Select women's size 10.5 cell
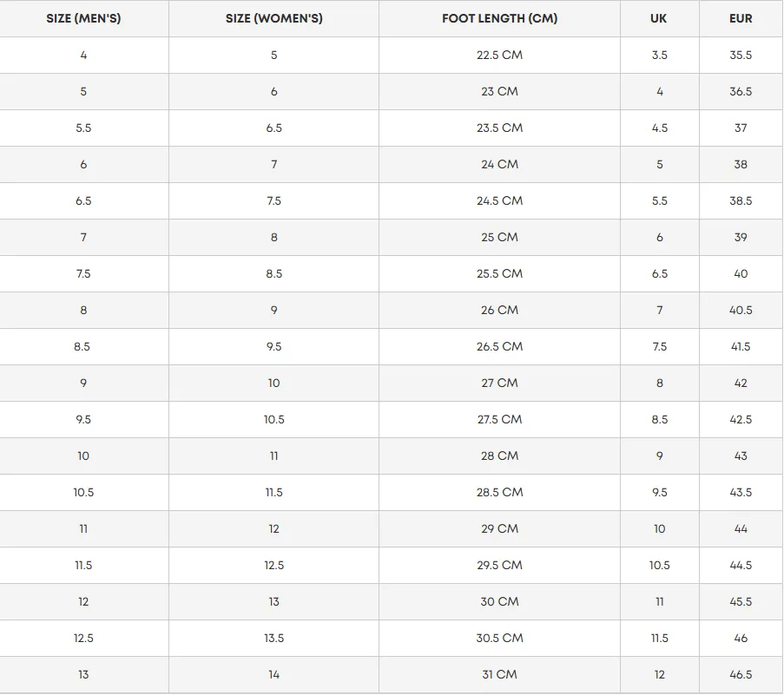This screenshot has width=784, height=695. 274,420
